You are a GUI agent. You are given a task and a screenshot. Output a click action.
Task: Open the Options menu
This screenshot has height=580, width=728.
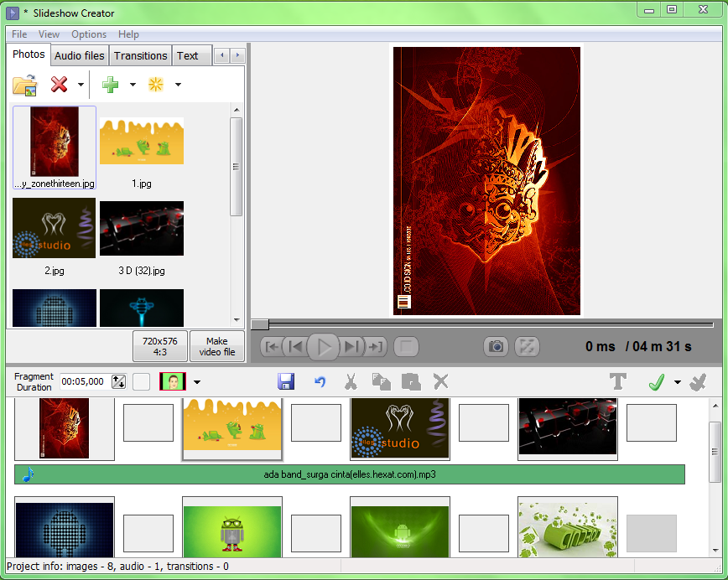point(89,34)
